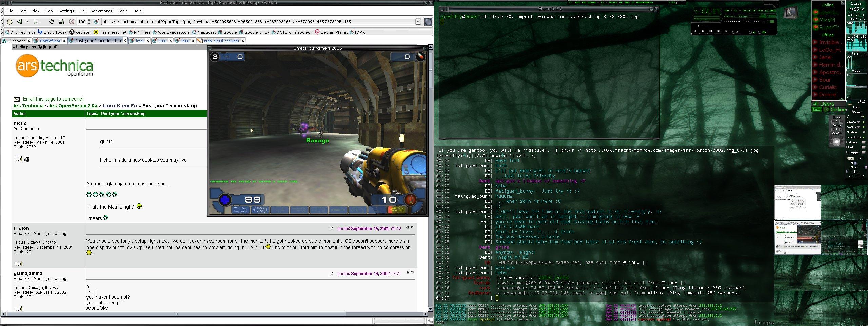Screen dimensions: 868x326
Task: Open the Bookmarks menu in Galeon
Action: pos(101,11)
